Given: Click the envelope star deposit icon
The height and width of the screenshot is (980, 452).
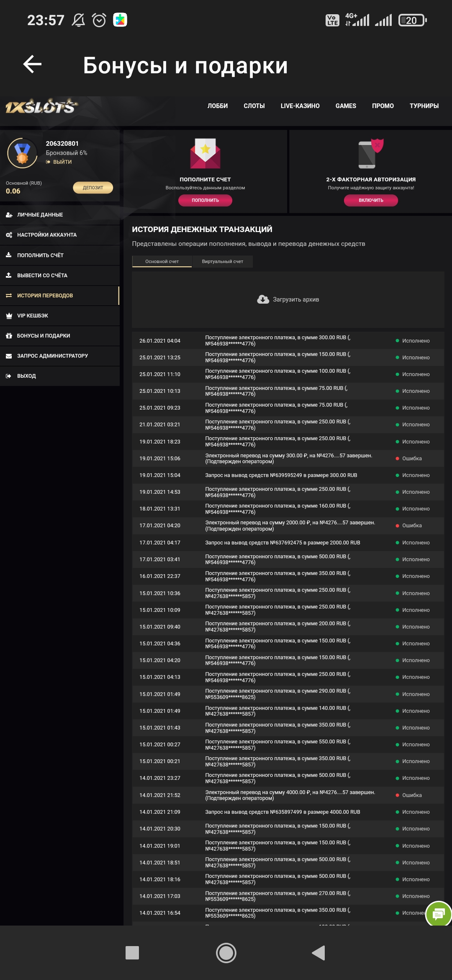Looking at the screenshot, I should coord(205,153).
